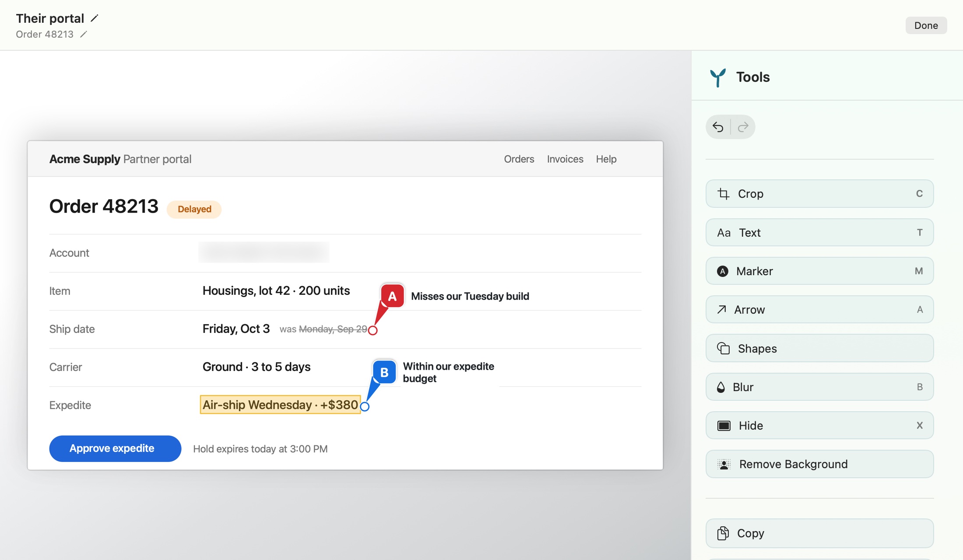
Task: Click the blue marker B anchor point
Action: click(x=365, y=406)
